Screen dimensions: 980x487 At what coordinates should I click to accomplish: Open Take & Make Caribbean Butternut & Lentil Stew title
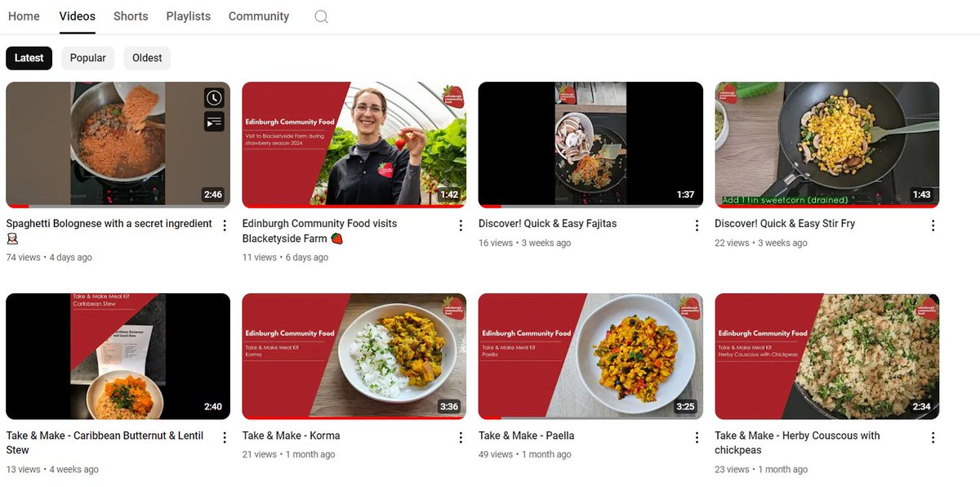point(105,443)
